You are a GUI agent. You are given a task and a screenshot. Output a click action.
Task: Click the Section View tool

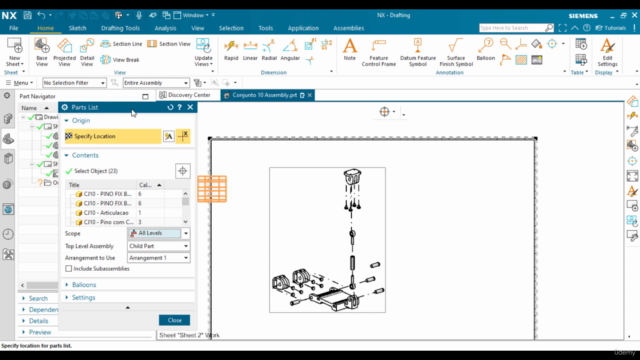click(x=169, y=44)
